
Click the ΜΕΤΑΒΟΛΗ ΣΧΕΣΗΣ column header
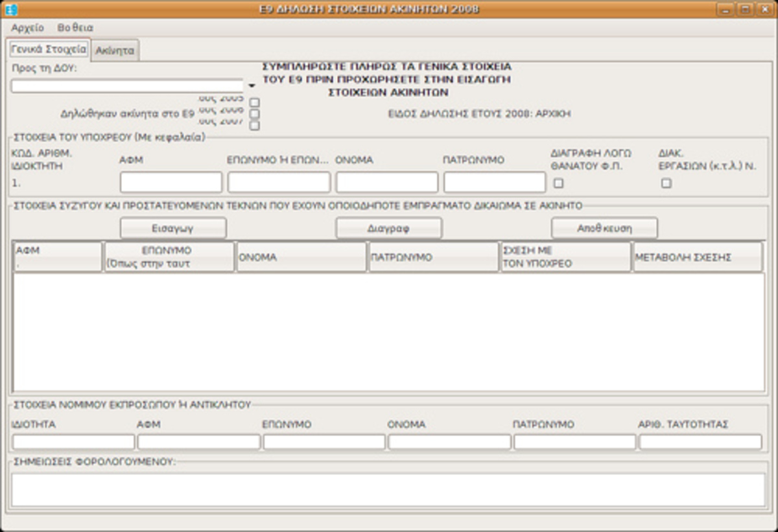(x=698, y=257)
